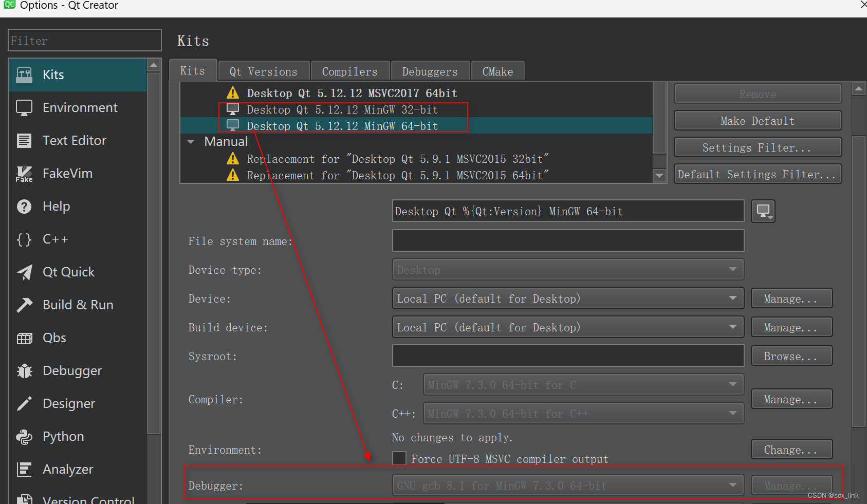Toggle Force UTF-8 MSVC compiler output checkbox

coord(399,458)
